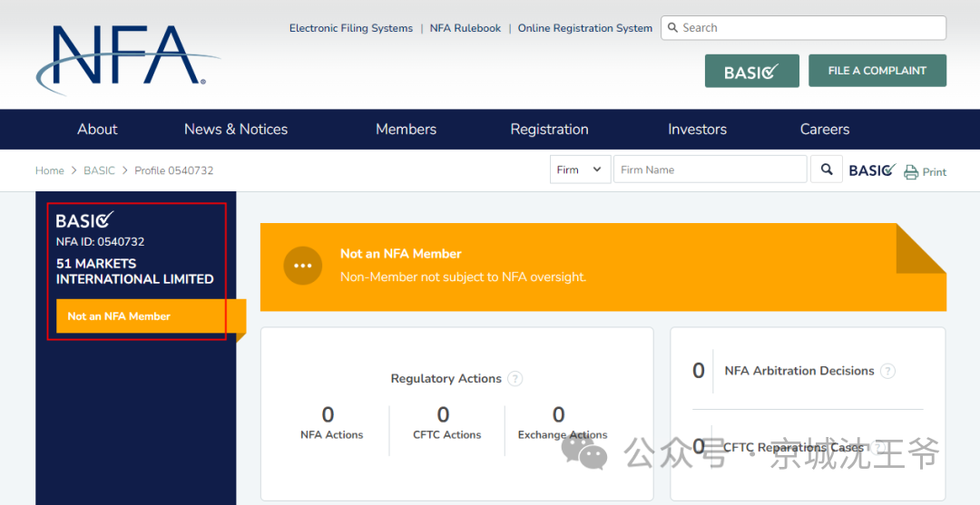
Task: Open the NFA Rulebook link
Action: tap(465, 28)
